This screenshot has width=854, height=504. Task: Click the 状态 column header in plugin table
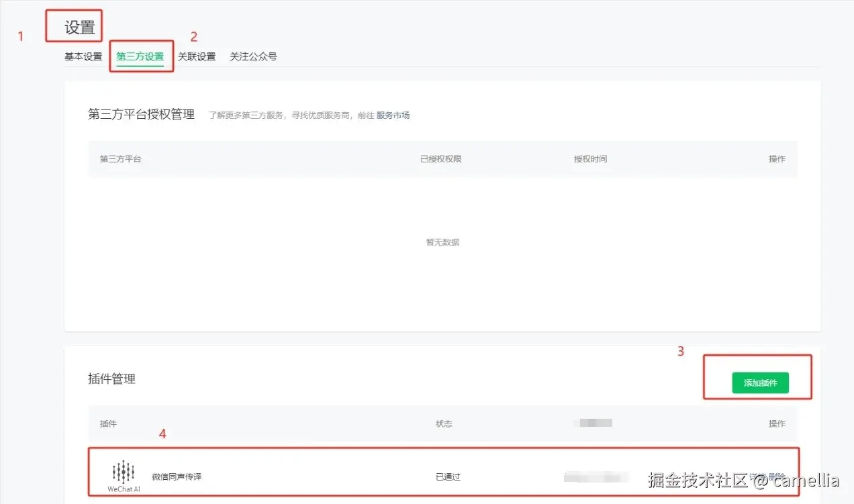[x=444, y=424]
